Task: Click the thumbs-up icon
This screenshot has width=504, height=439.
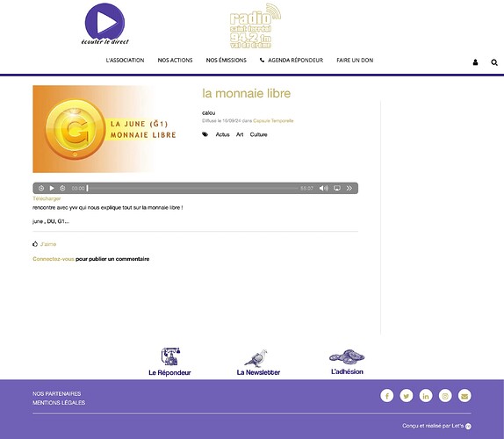Action: point(35,244)
